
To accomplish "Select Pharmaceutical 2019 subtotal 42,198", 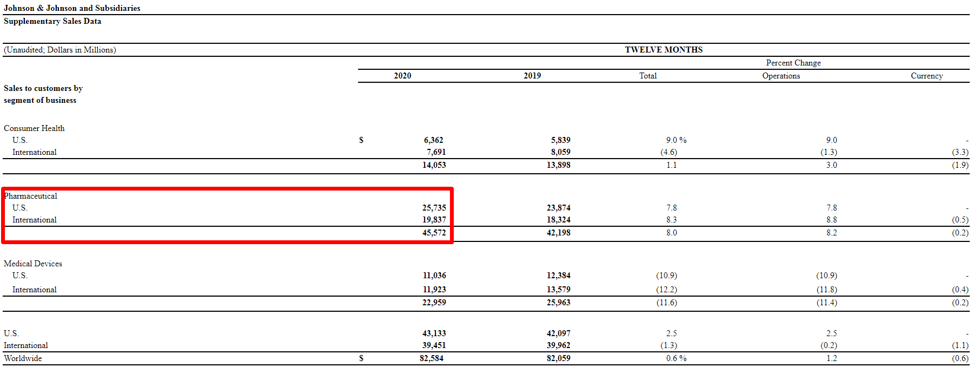I will click(x=559, y=233).
